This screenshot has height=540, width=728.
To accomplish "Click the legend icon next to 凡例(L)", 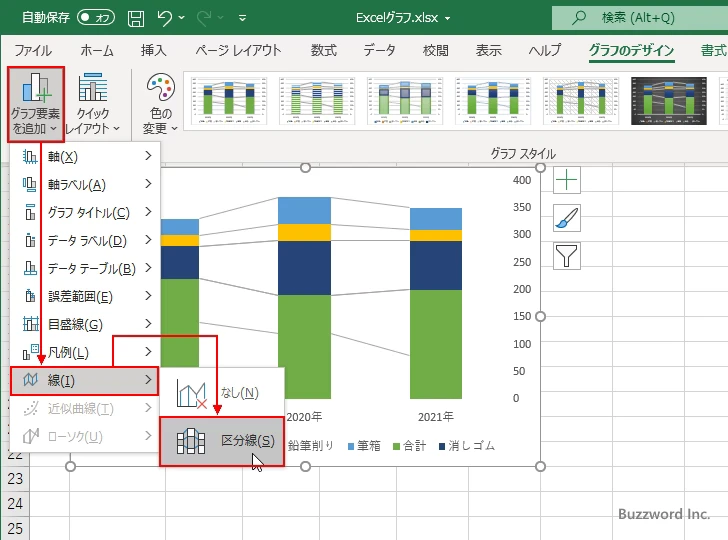I will [30, 352].
